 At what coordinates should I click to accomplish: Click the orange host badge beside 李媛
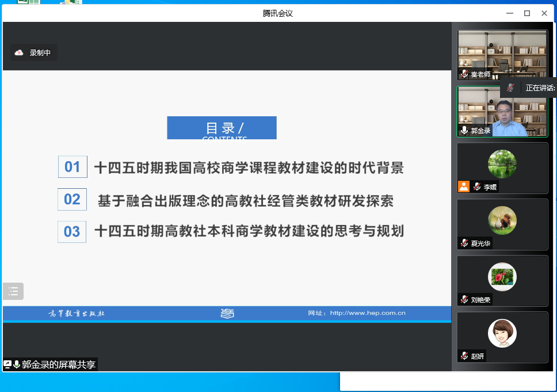464,187
